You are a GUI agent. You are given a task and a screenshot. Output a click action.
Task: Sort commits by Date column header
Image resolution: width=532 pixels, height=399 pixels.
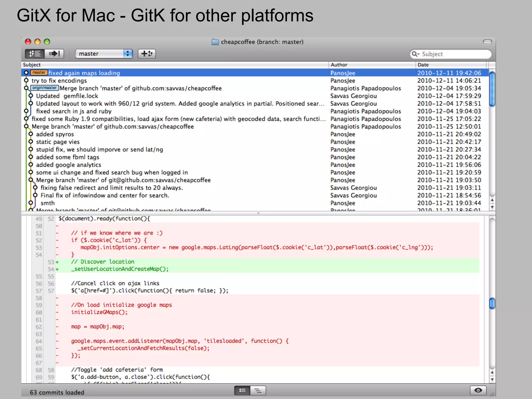pyautogui.click(x=423, y=65)
